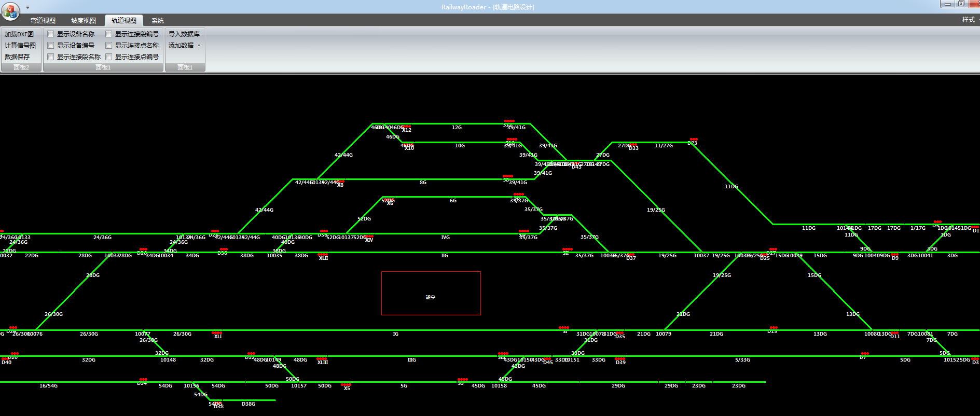Select the 轨道视图 ribbon tab
The image size is (980, 416).
pyautogui.click(x=124, y=21)
